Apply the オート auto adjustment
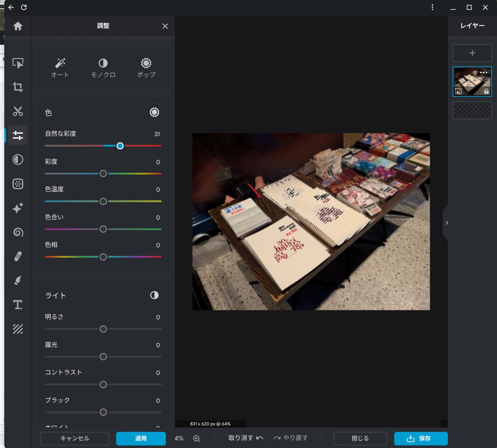Image resolution: width=497 pixels, height=448 pixels. pyautogui.click(x=60, y=67)
